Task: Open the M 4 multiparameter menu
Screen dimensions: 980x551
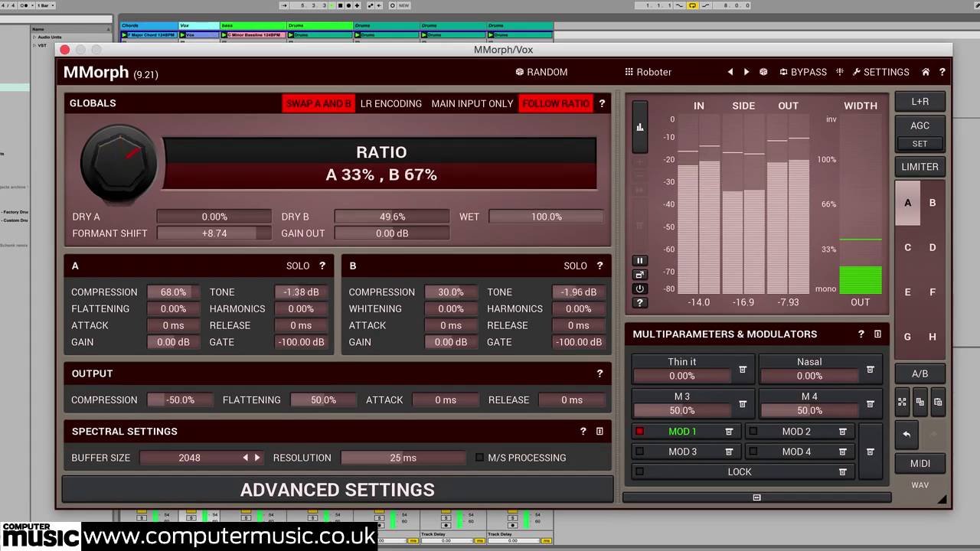Action: [x=870, y=404]
